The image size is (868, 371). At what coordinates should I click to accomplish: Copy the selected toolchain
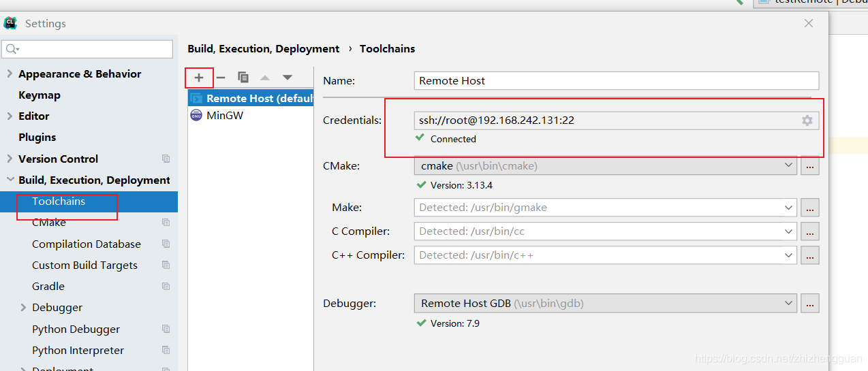(x=243, y=78)
